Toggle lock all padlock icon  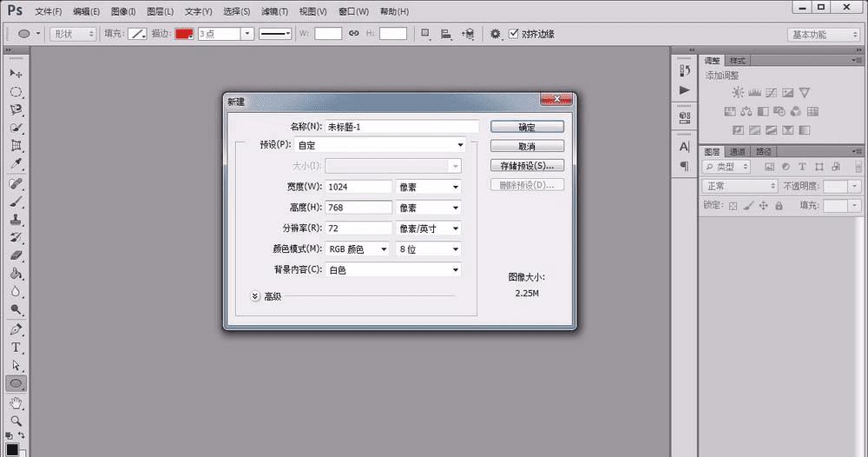(779, 206)
